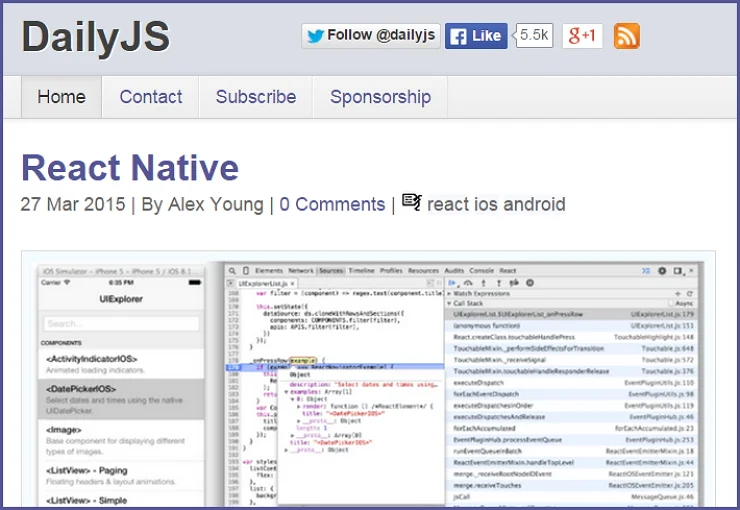Screen dimensions: 740x510
Task: Click the pause on exceptions icon
Action: [x=530, y=283]
